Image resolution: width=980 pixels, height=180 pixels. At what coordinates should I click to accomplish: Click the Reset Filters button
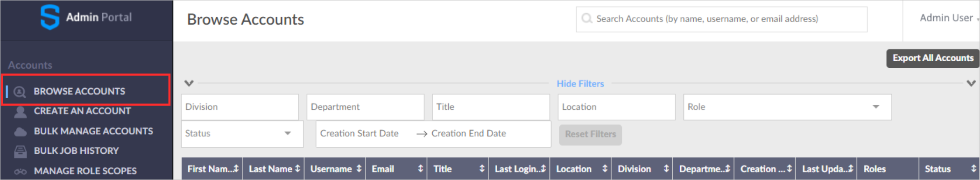[x=590, y=135]
